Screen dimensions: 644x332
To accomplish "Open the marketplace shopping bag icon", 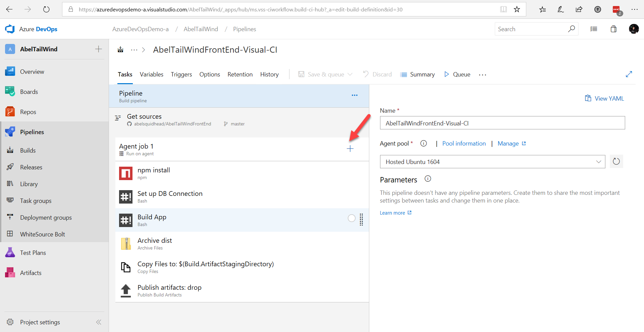I will pos(613,29).
